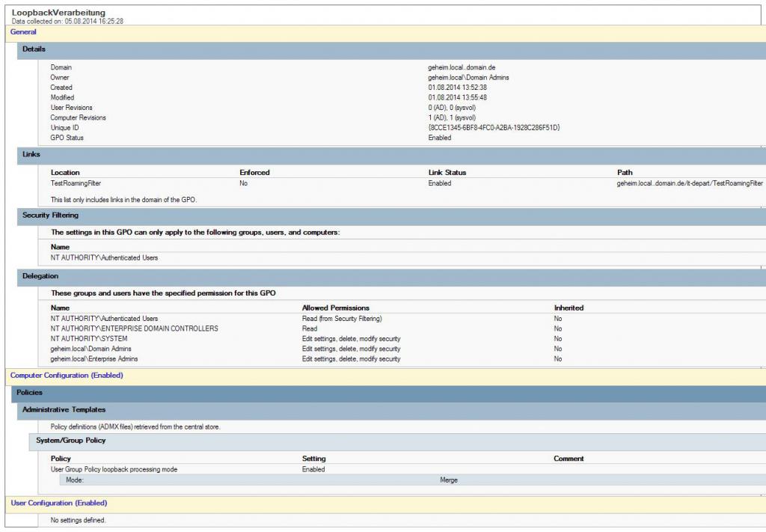Click the Name header under Security Filtering
766x532 pixels.
(x=60, y=248)
